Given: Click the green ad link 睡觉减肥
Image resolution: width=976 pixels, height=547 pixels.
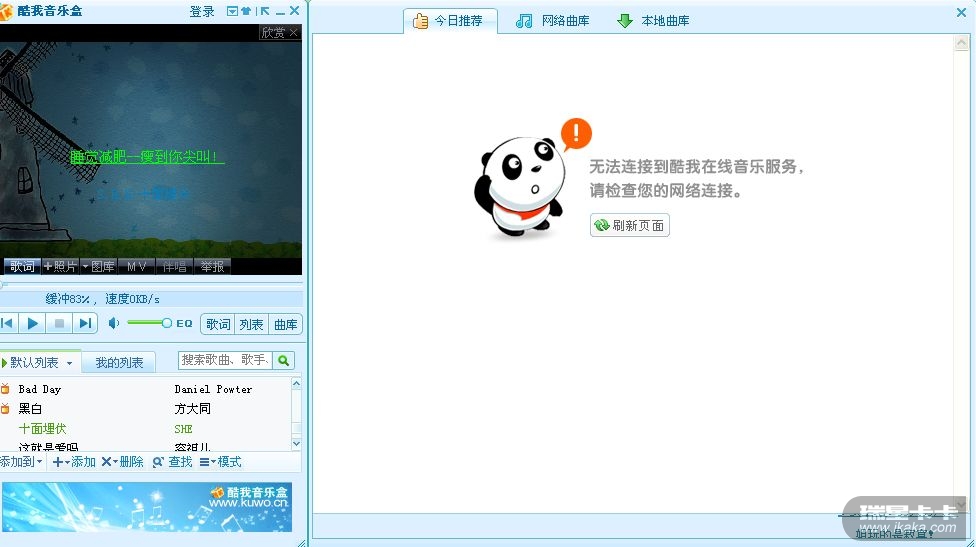Looking at the screenshot, I should [147, 156].
